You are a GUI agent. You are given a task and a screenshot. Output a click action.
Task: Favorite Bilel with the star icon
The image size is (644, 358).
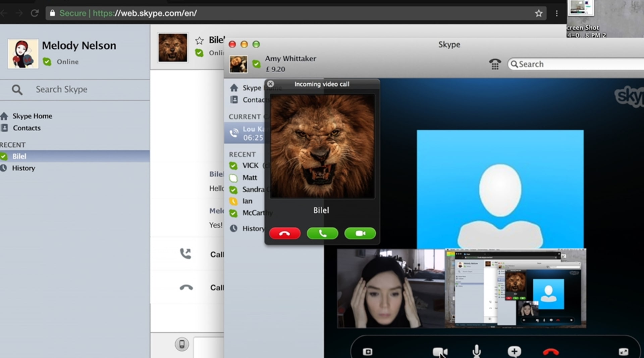200,41
